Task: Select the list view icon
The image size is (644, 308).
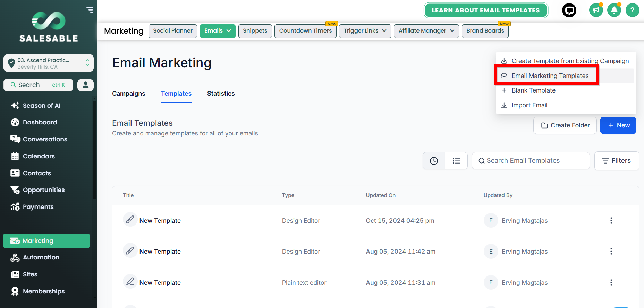Action: click(x=456, y=161)
